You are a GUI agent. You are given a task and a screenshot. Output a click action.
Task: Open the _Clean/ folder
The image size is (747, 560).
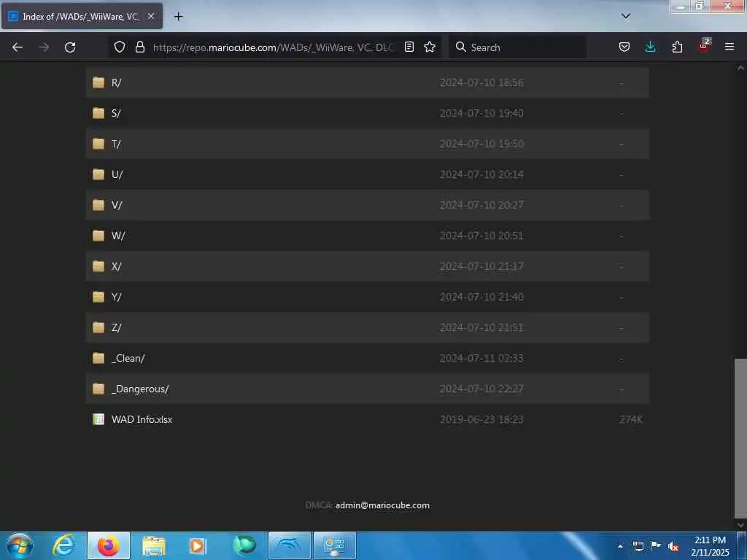click(128, 358)
